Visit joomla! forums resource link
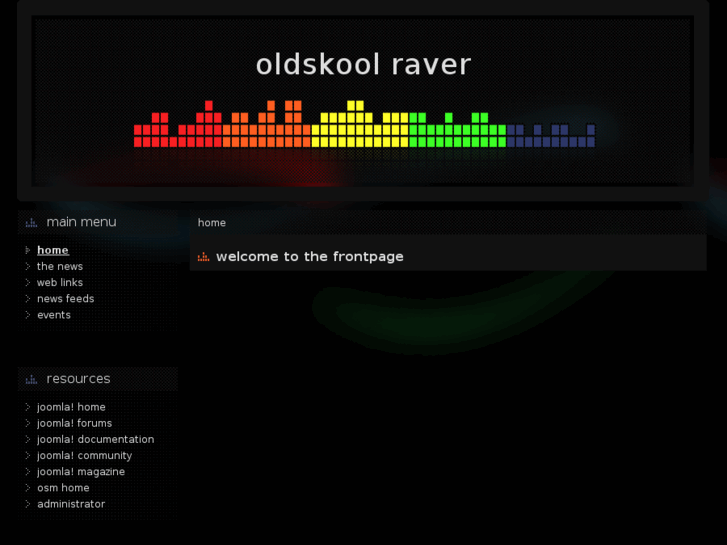This screenshot has height=545, width=727. [x=75, y=423]
